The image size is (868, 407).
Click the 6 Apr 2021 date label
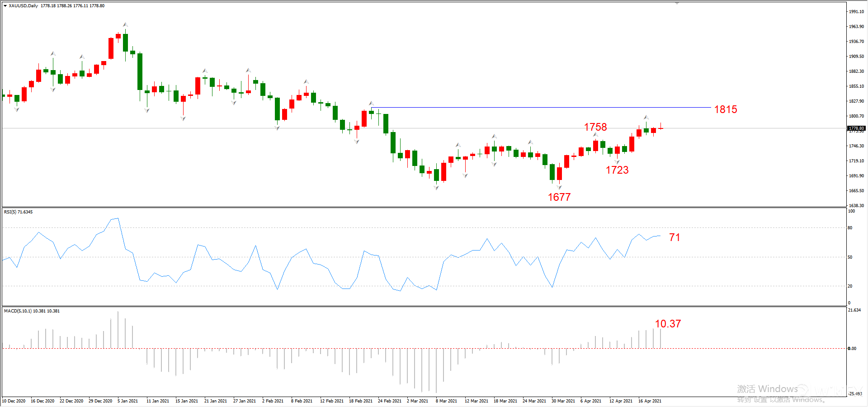pos(591,401)
